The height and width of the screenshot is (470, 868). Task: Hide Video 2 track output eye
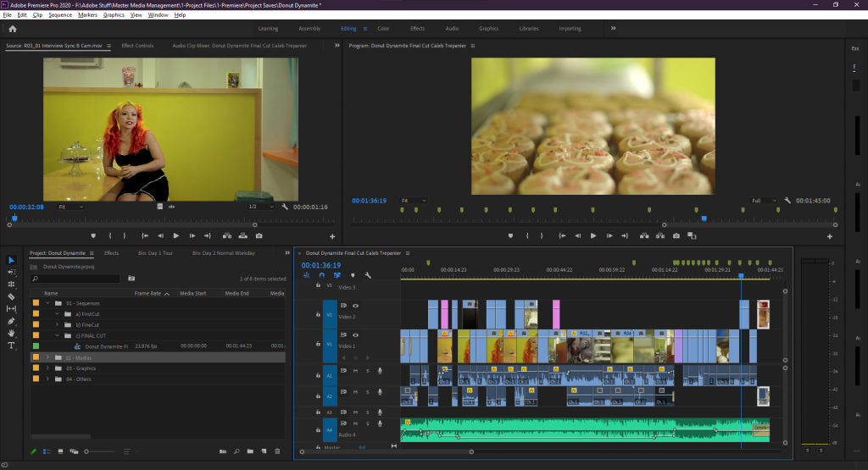[355, 306]
